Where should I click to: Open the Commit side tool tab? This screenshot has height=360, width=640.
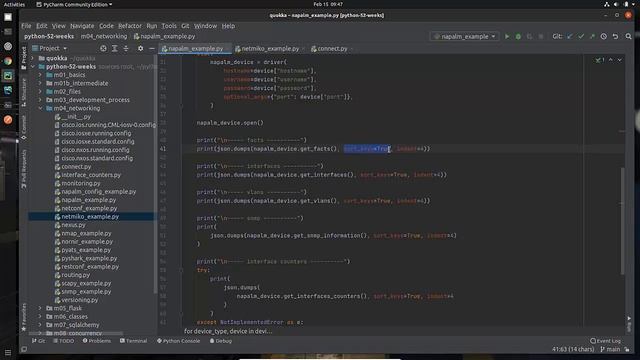[24, 127]
